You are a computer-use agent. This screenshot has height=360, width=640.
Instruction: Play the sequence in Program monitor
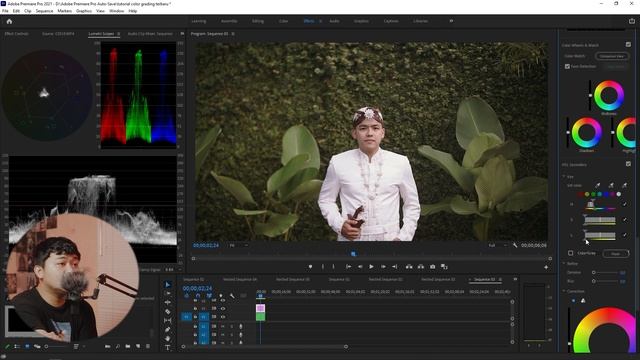371,267
